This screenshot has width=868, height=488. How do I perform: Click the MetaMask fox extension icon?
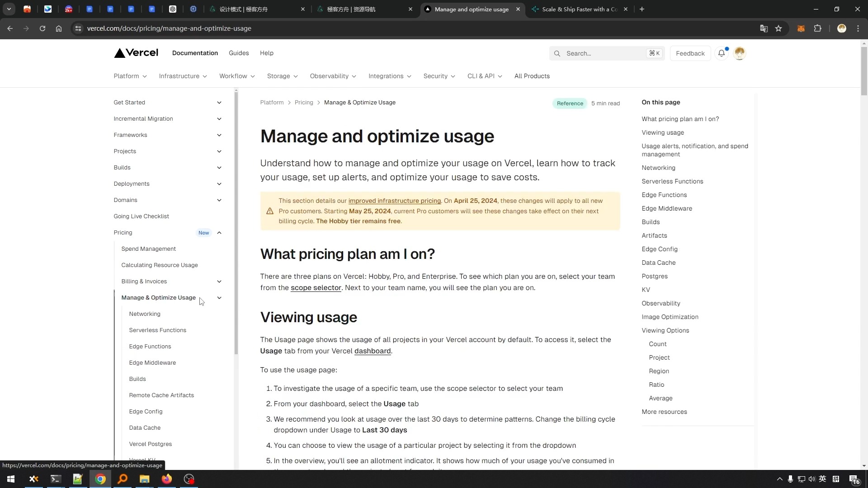click(x=801, y=28)
